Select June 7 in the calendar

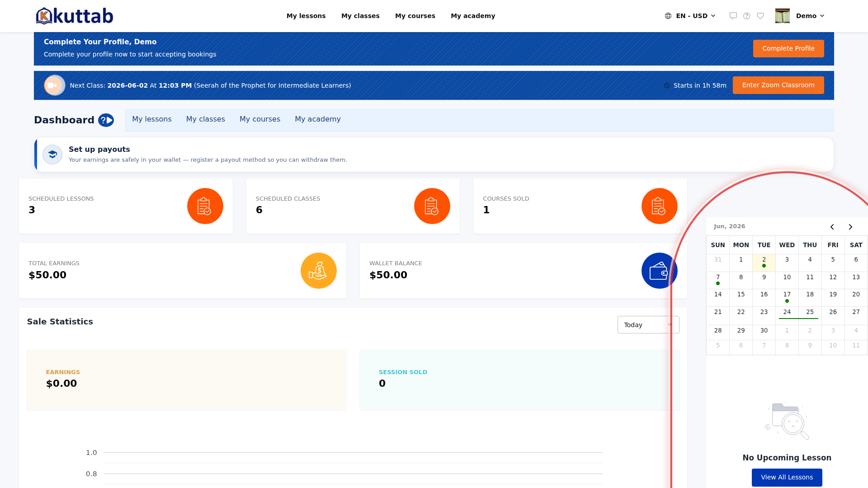718,280
